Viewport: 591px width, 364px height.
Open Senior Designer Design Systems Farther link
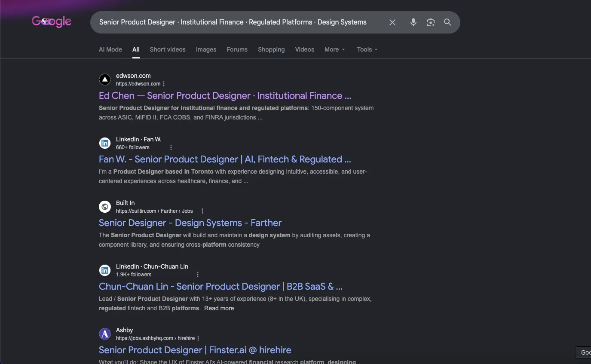(190, 223)
